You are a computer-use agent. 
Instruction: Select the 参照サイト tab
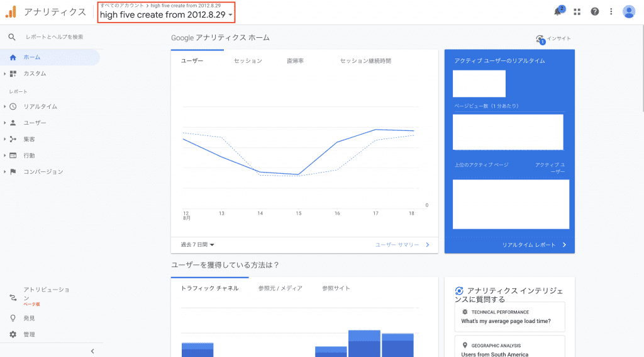point(336,288)
